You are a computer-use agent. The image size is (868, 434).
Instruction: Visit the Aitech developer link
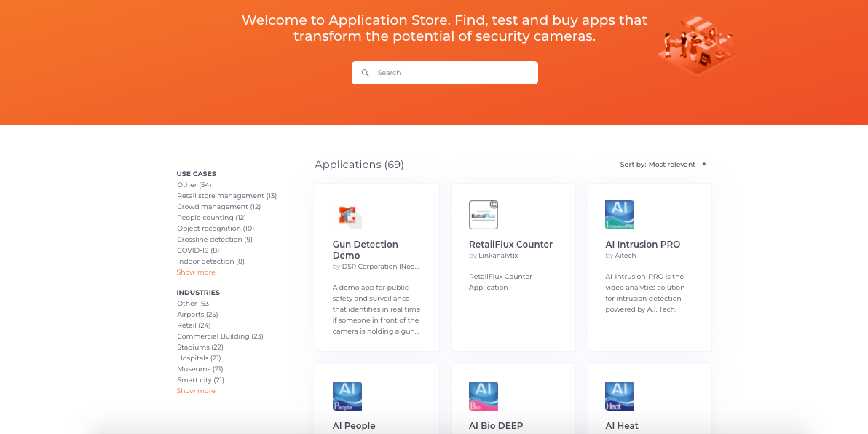pos(625,256)
